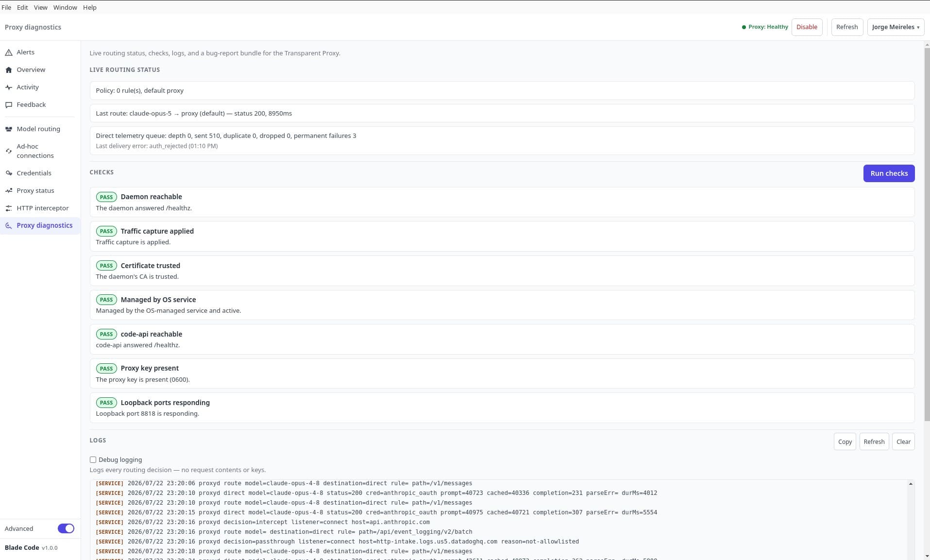The width and height of the screenshot is (930, 560).
Task: Copy the logs with Copy button
Action: pyautogui.click(x=845, y=441)
